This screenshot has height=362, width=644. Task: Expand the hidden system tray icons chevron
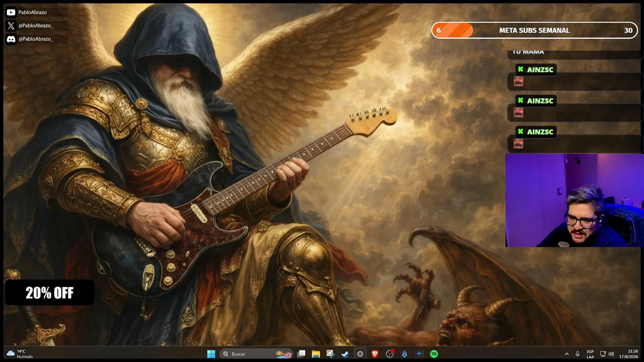pyautogui.click(x=567, y=354)
